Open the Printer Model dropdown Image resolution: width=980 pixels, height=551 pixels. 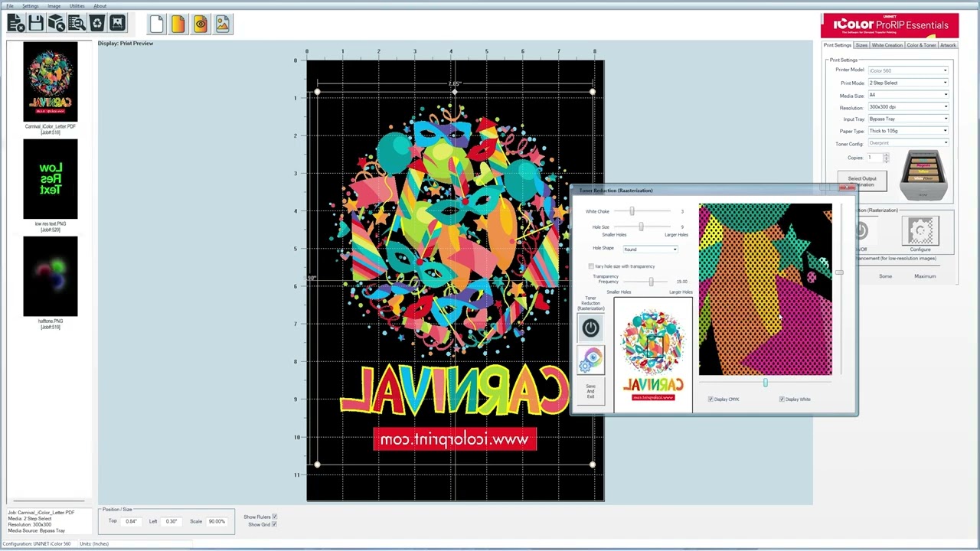908,70
